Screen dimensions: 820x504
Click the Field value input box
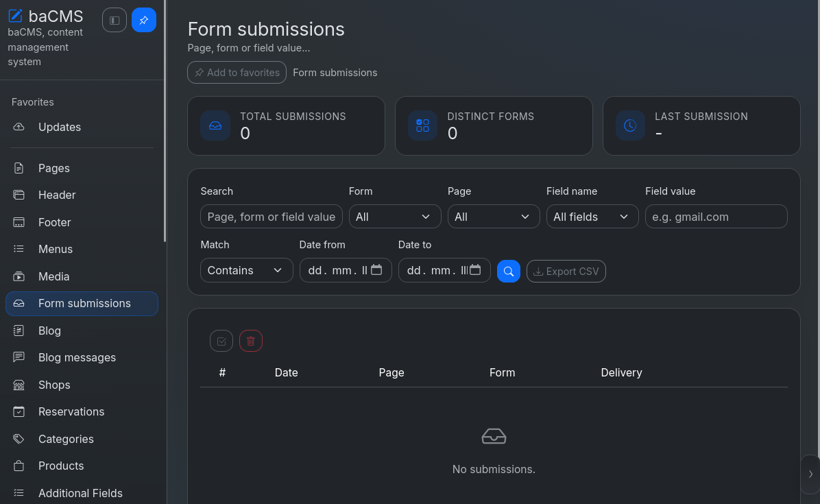[716, 217]
